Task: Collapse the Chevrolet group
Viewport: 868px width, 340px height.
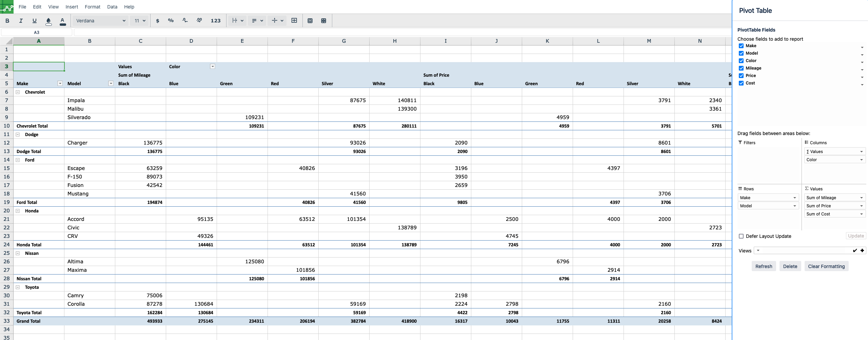Action: click(x=18, y=92)
